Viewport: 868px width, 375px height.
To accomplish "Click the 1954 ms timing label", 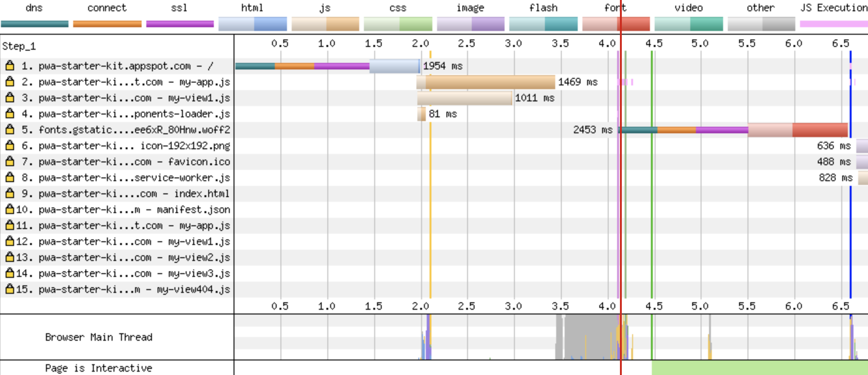I will (x=443, y=66).
